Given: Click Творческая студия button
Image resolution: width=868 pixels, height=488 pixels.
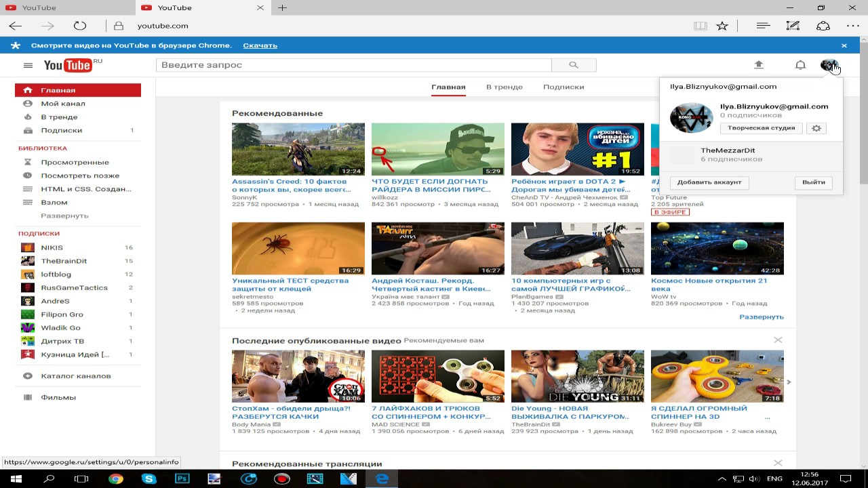Looking at the screenshot, I should click(761, 128).
